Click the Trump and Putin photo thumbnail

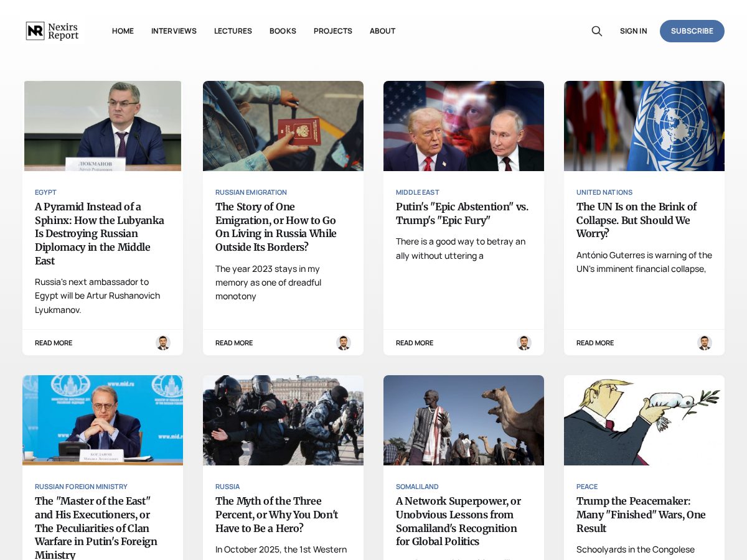464,126
